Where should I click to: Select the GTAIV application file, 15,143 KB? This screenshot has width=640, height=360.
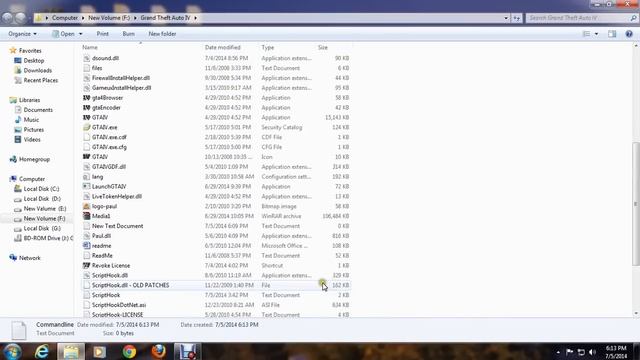pos(216,117)
